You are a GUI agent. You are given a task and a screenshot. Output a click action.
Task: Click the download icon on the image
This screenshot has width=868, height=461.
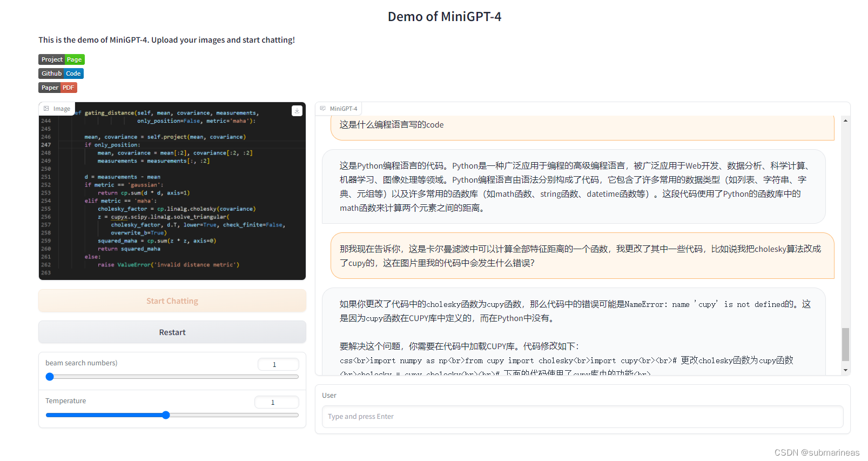point(297,111)
